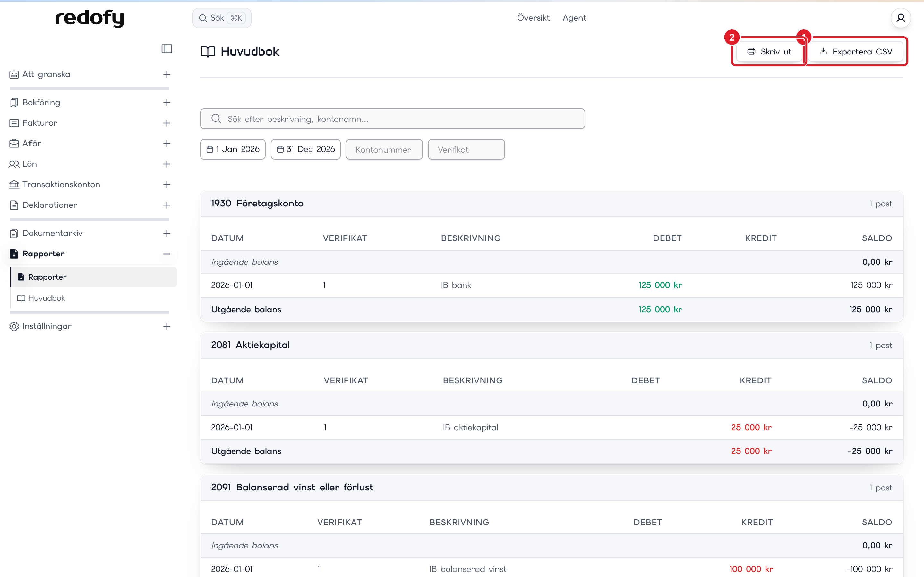924x577 pixels.
Task: Go to the Översikt tab
Action: [533, 18]
